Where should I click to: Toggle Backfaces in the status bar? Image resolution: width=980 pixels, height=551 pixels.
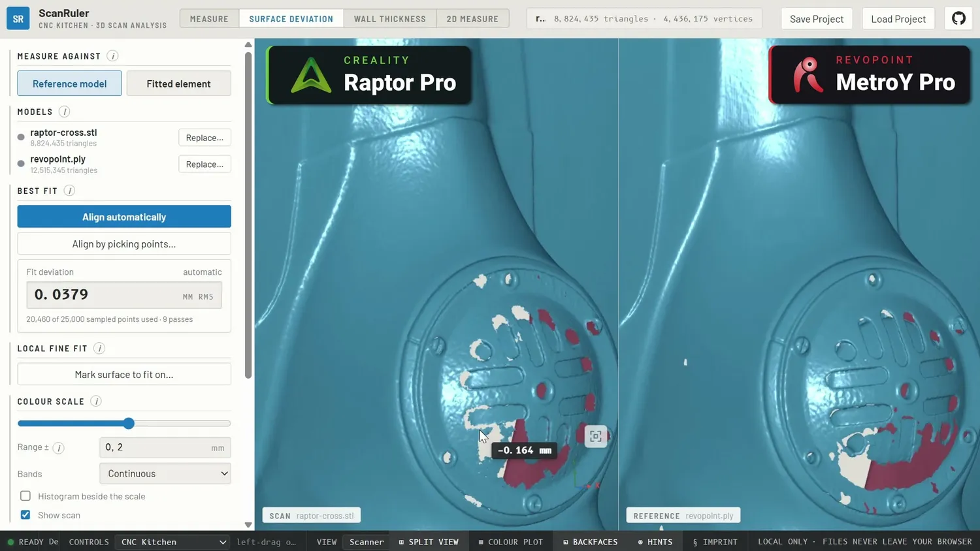point(590,542)
